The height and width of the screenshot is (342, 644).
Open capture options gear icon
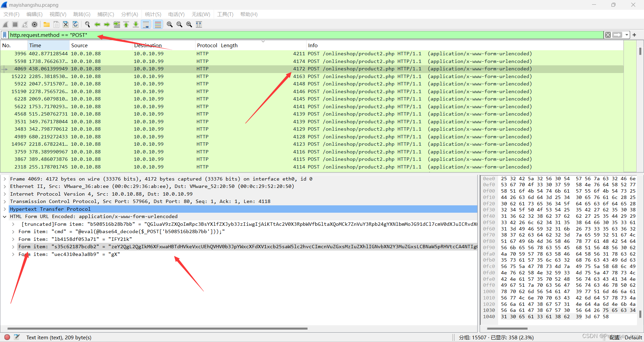pyautogui.click(x=35, y=24)
